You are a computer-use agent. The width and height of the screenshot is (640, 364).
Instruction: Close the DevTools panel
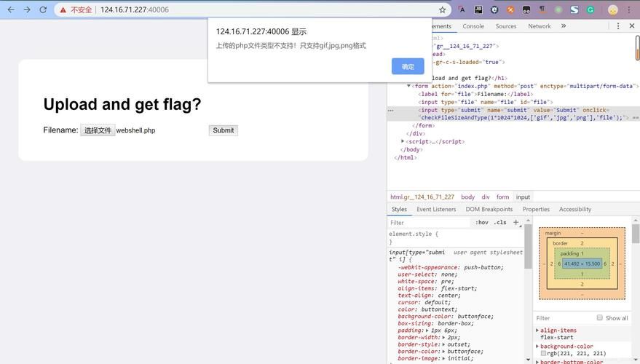tap(631, 26)
